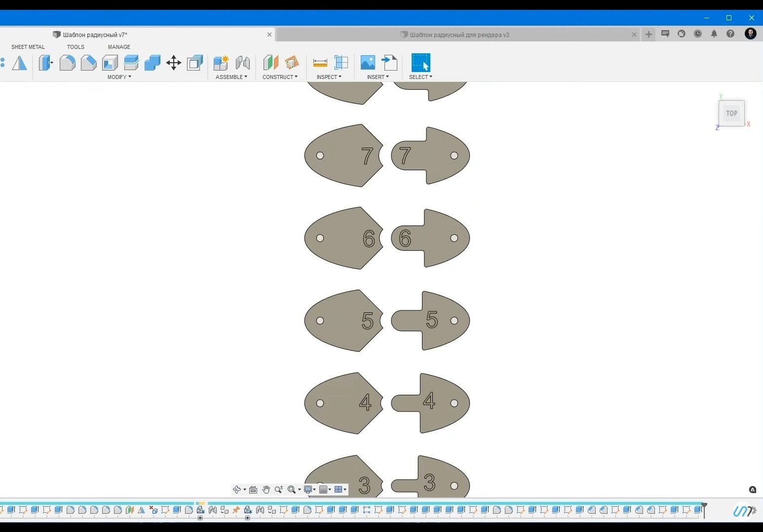Activate the Pan hand tool

[x=266, y=490]
